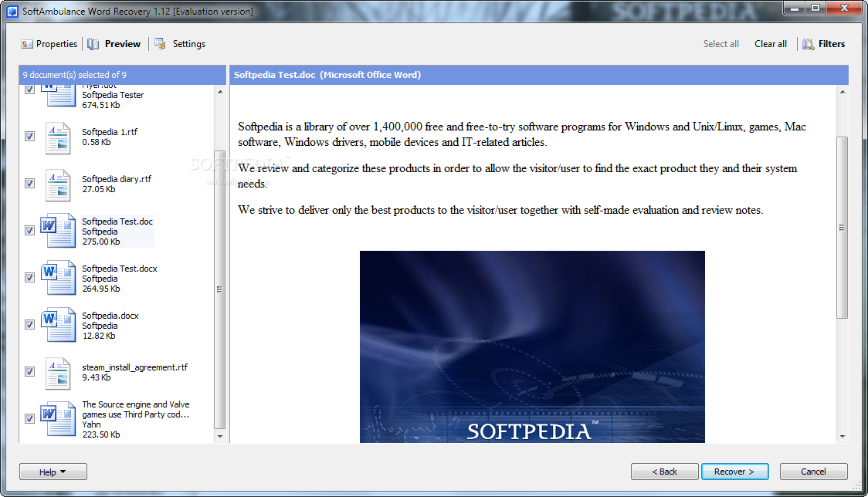Click the Cancel button
The width and height of the screenshot is (868, 497).
coord(813,472)
